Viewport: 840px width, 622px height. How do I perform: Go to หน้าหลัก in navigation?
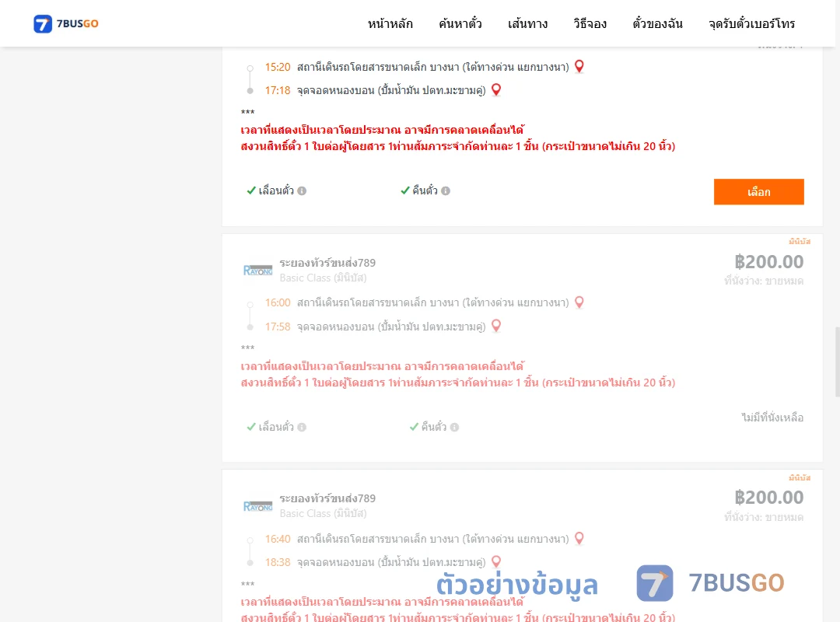point(390,23)
